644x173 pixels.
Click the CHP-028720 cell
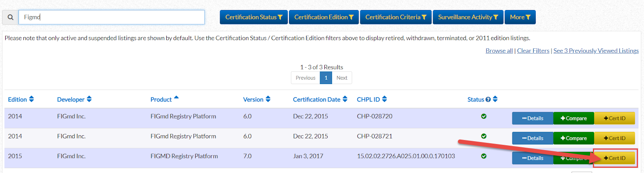point(375,116)
